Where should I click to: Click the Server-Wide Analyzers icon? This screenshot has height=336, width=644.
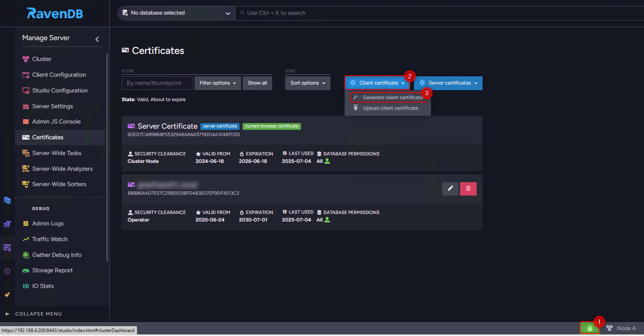tap(26, 169)
